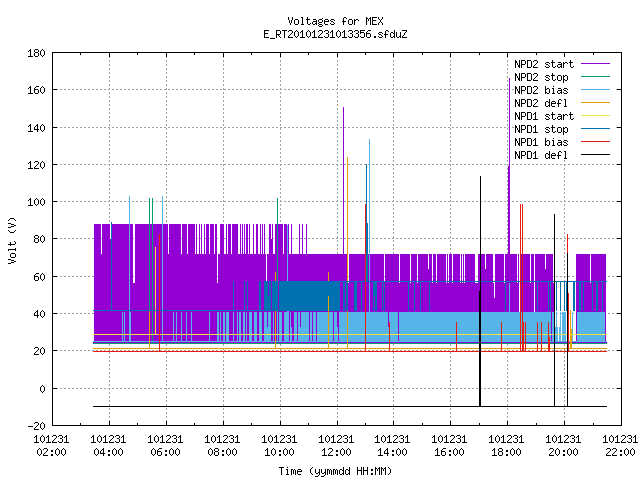Click the -20 y-axis tick label
The width and height of the screenshot is (640, 480).
click(36, 426)
